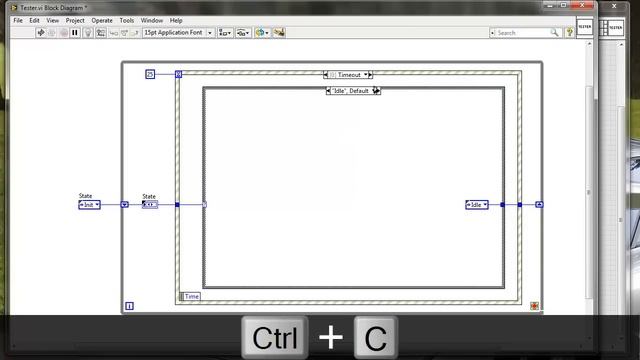Image resolution: width=640 pixels, height=360 pixels.
Task: Click the Step Out toolbar icon
Action: pyautogui.click(x=135, y=33)
